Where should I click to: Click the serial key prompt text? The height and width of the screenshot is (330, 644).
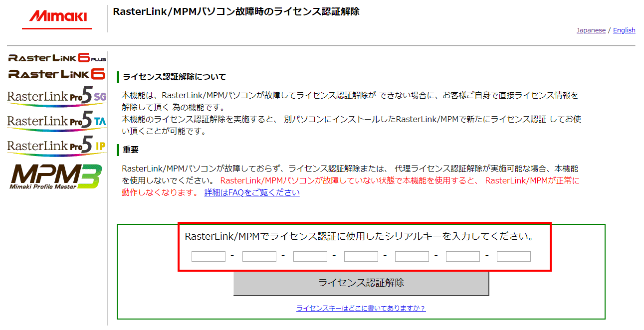(x=359, y=236)
